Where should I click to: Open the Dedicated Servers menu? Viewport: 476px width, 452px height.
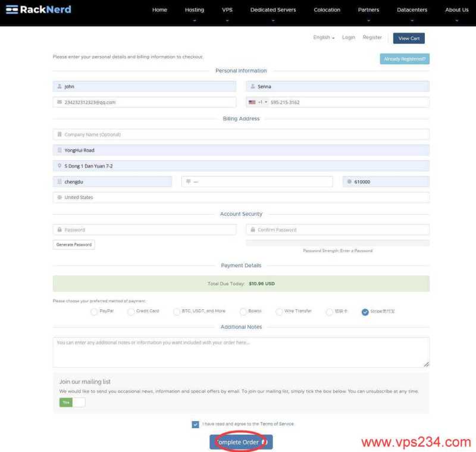click(273, 10)
